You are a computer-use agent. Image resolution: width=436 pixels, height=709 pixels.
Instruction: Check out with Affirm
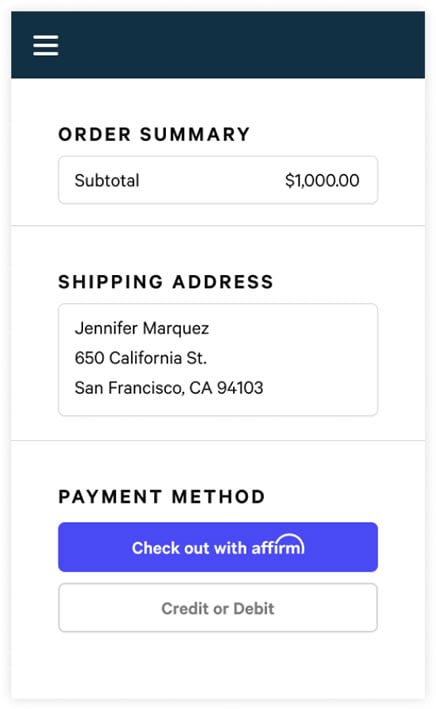tap(218, 547)
